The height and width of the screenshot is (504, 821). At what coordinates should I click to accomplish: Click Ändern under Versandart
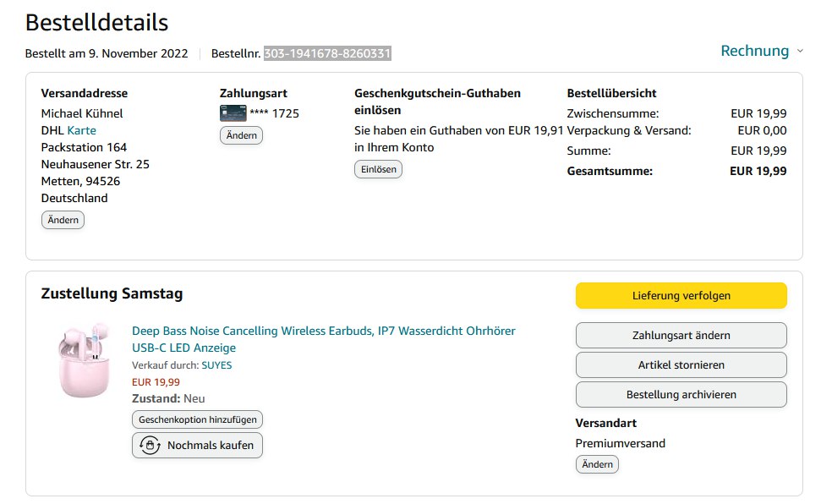pyautogui.click(x=597, y=464)
